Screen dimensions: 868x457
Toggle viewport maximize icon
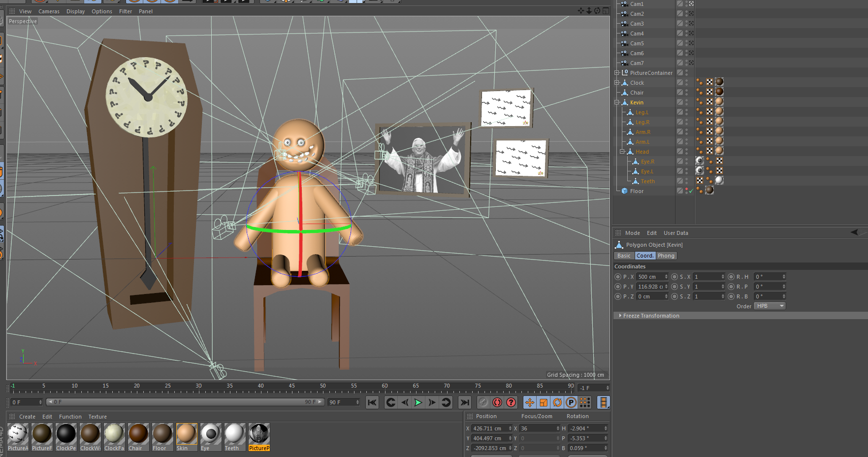point(606,10)
